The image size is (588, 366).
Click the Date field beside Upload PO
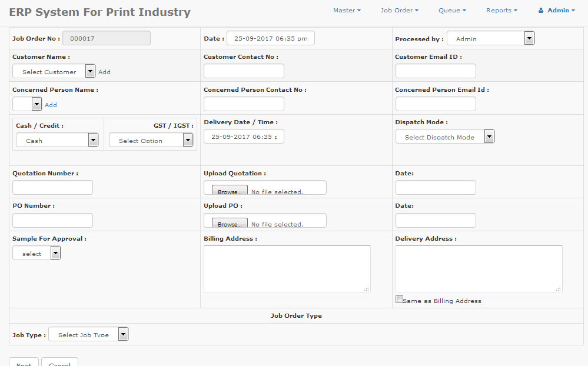coord(436,221)
